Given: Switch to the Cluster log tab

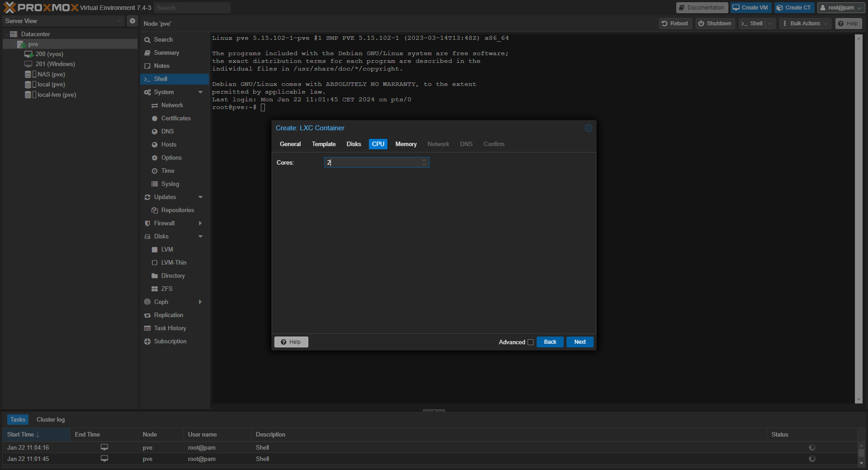Looking at the screenshot, I should (x=51, y=419).
